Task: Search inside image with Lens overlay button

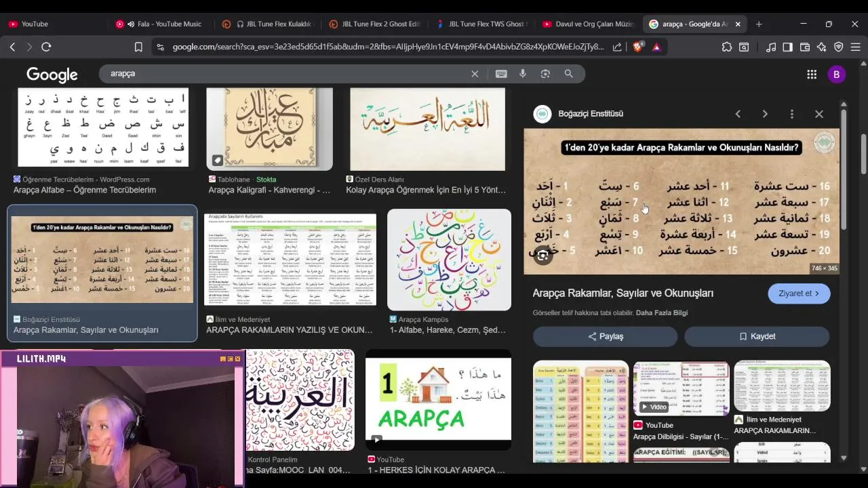Action: click(542, 256)
